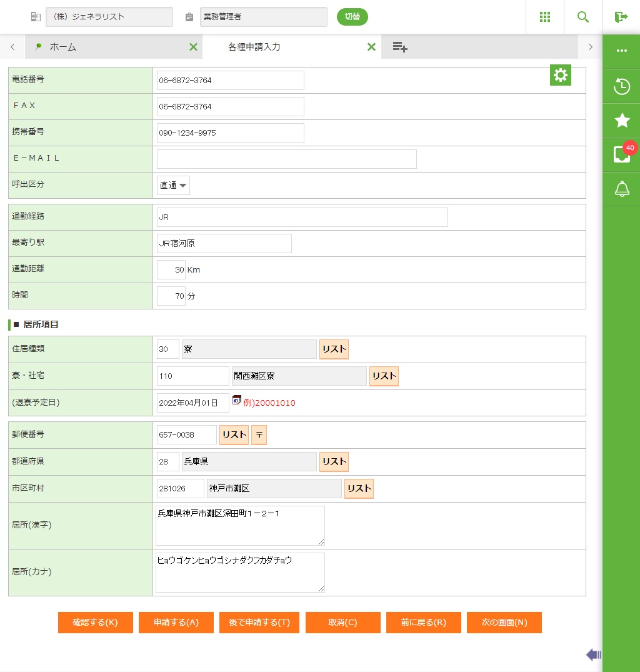Open the リスト lookup for 住居種類
The width and height of the screenshot is (640, 672).
(334, 349)
